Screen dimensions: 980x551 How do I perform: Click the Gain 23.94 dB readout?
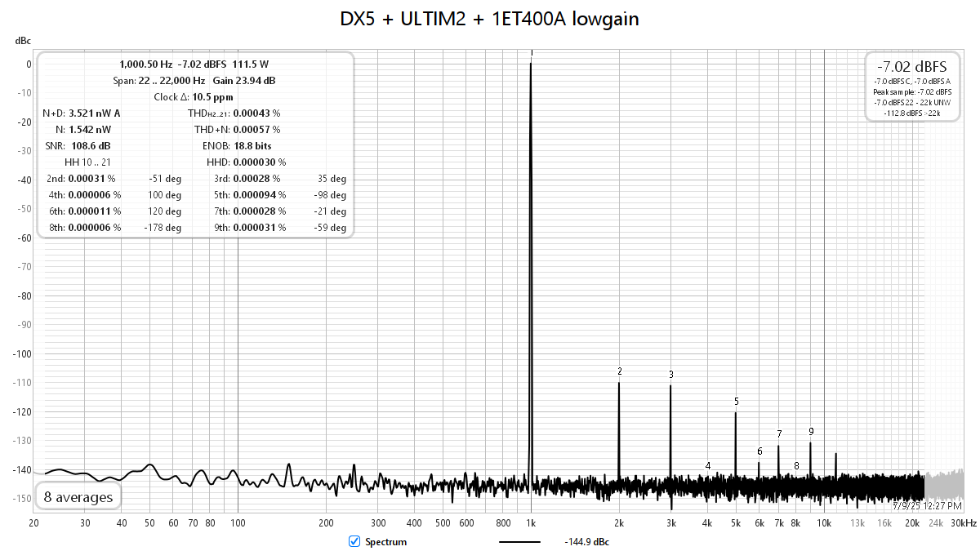click(x=244, y=80)
